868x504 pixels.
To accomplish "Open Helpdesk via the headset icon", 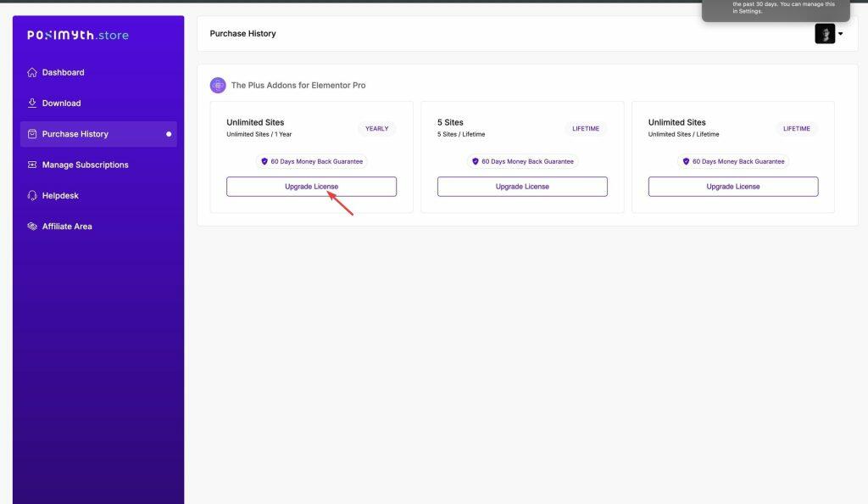I will [34, 195].
